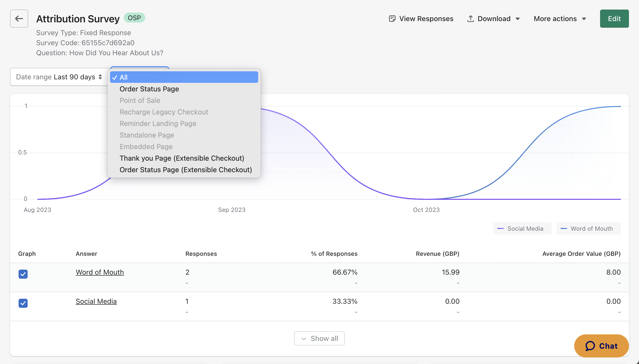Open the Date range Last 90 days dropdown

59,77
